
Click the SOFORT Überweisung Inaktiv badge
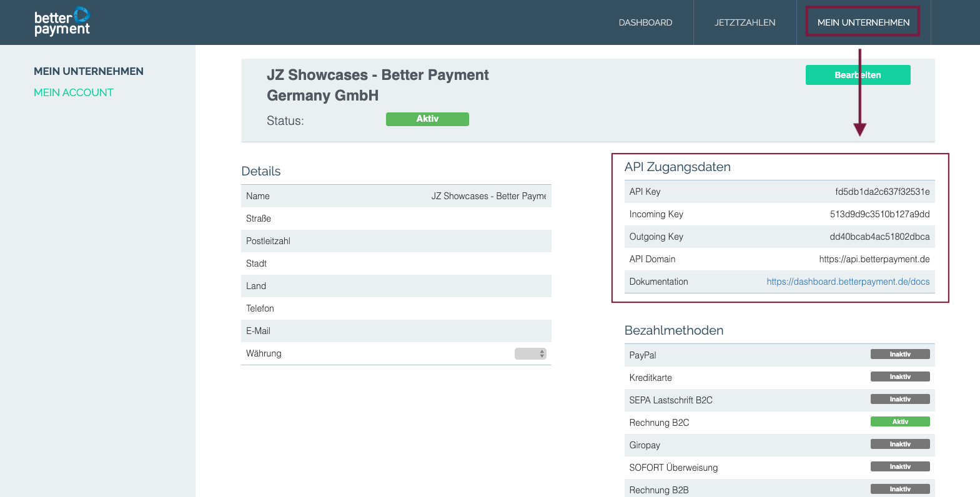pos(900,466)
